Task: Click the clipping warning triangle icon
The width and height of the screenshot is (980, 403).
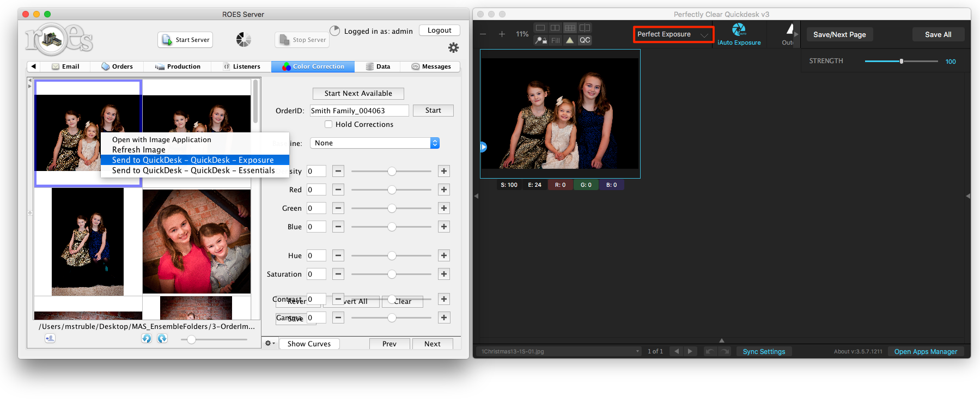Action: click(x=570, y=40)
